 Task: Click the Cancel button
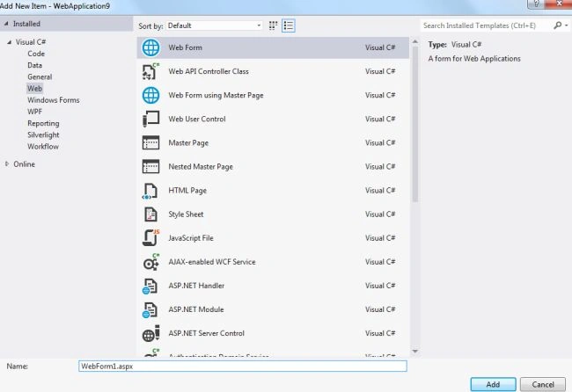(x=543, y=384)
